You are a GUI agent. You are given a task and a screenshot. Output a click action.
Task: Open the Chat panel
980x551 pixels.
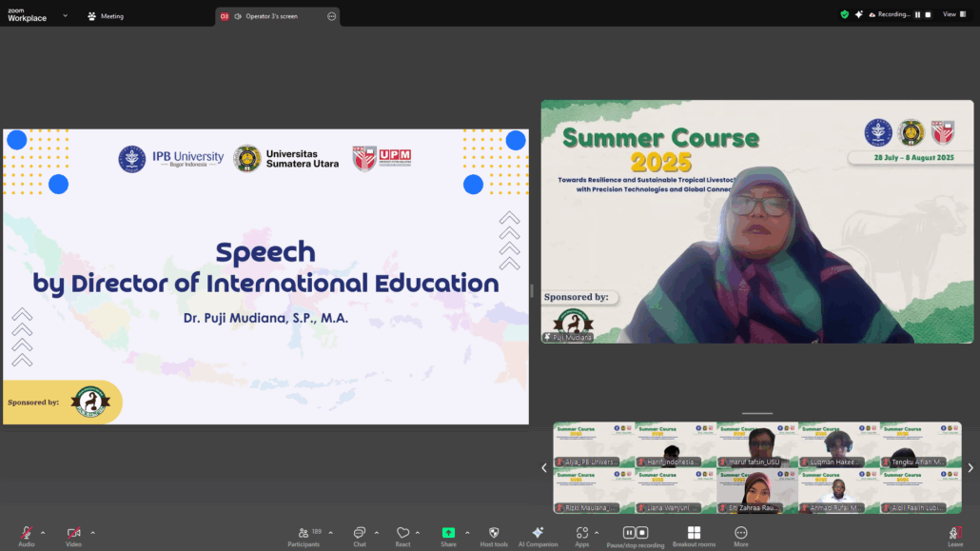360,533
